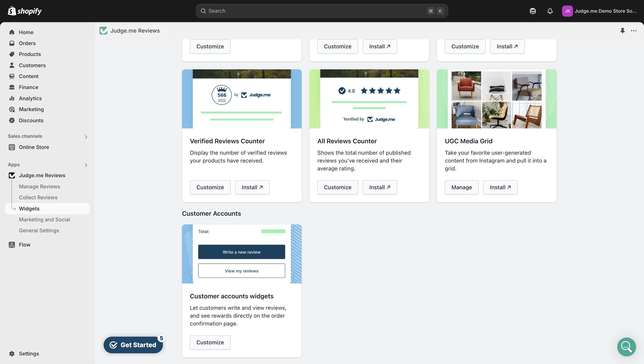Image resolution: width=644 pixels, height=364 pixels.
Task: Click the search magnifier icon
Action: [x=203, y=11]
